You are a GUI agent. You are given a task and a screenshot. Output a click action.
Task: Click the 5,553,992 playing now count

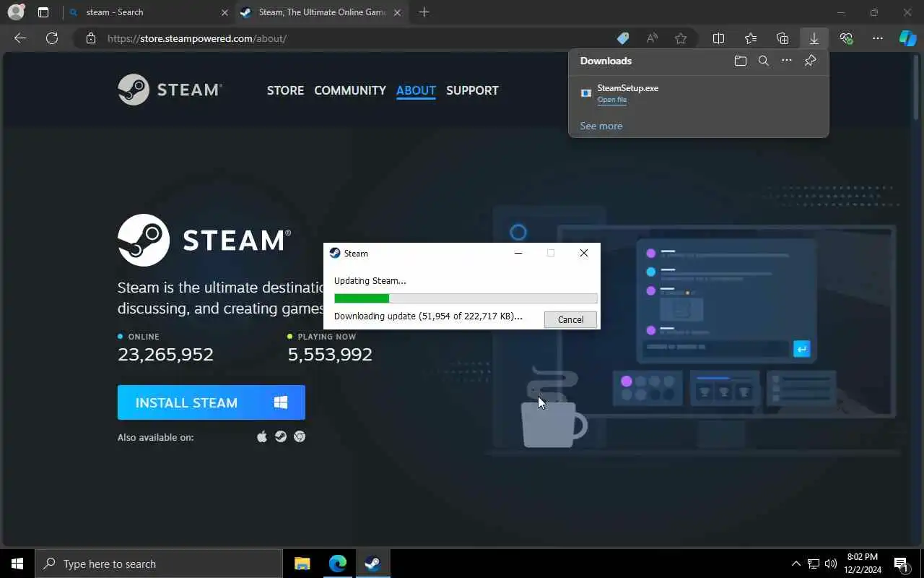[330, 355]
